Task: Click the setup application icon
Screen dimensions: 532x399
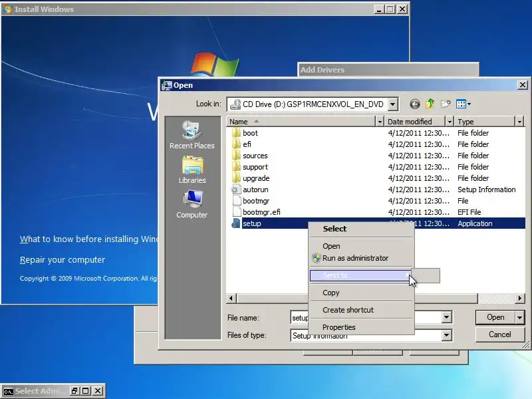Action: (x=236, y=223)
